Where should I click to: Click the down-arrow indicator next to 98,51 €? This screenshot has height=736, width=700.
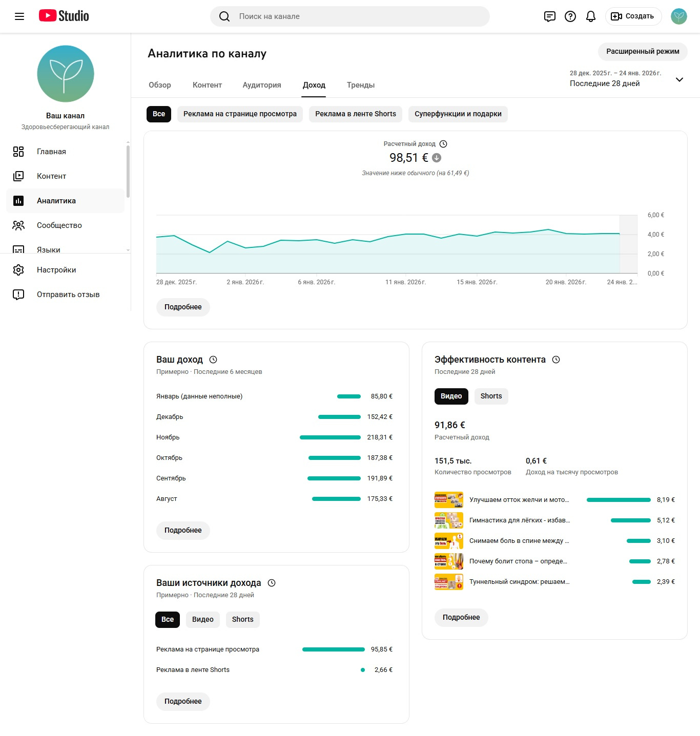[437, 158]
